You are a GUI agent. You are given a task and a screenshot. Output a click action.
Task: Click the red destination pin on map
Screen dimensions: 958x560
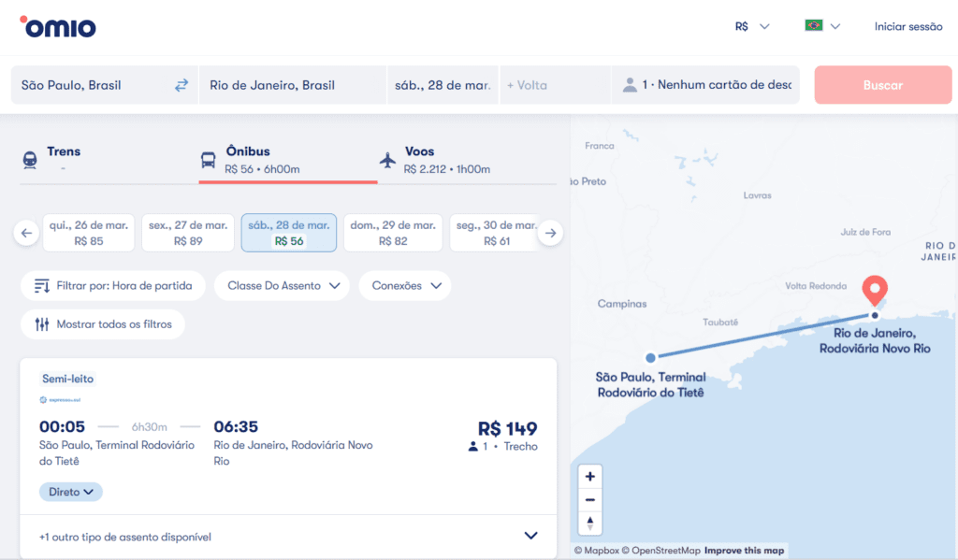(875, 291)
